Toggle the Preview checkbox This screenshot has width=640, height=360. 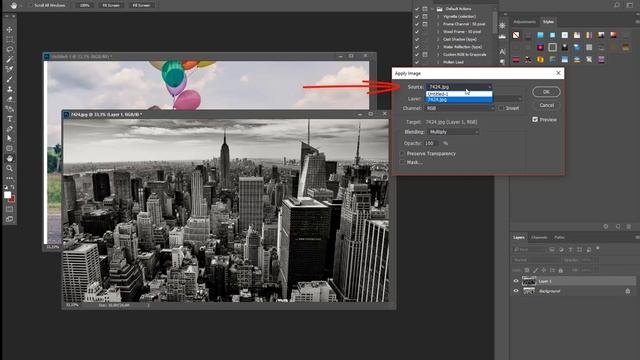pos(535,120)
